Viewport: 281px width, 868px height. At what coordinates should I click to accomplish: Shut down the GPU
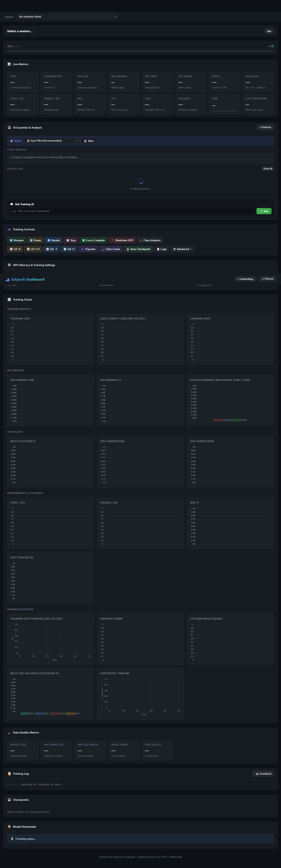coord(122,240)
